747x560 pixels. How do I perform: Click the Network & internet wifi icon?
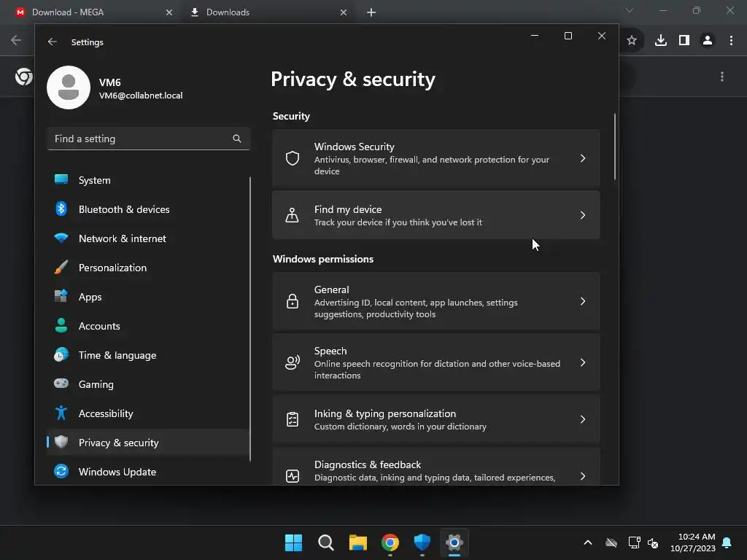coord(61,238)
